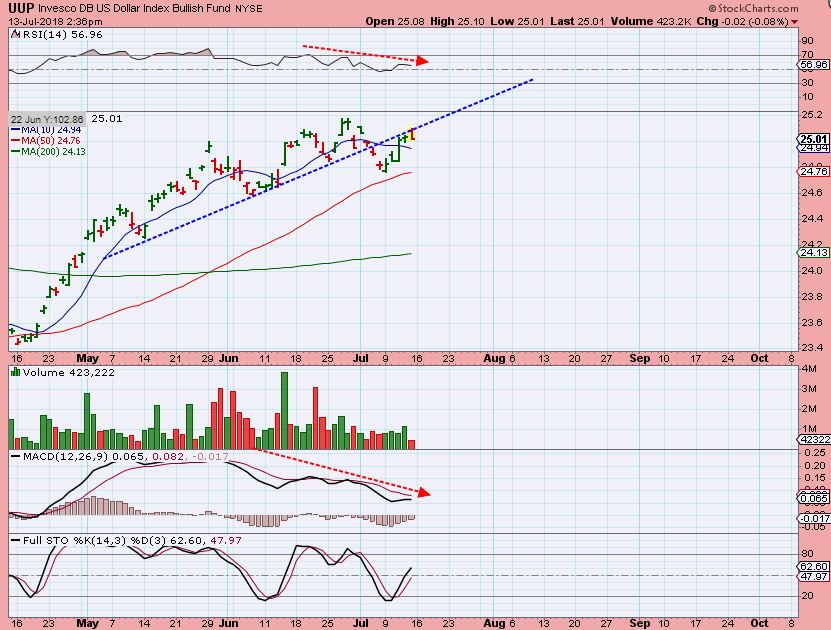The height and width of the screenshot is (630, 831).
Task: Click the MA(10) 24.94 legend entry
Action: point(47,130)
